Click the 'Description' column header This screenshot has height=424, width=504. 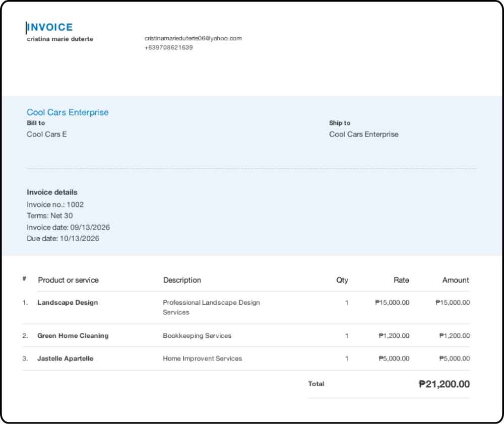[x=182, y=280]
